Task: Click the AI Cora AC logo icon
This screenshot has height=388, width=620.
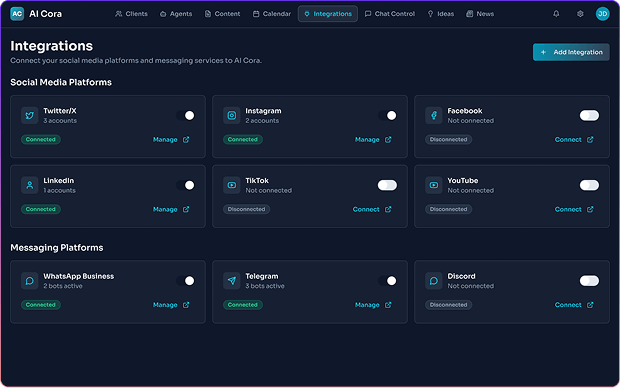Action: [17, 14]
